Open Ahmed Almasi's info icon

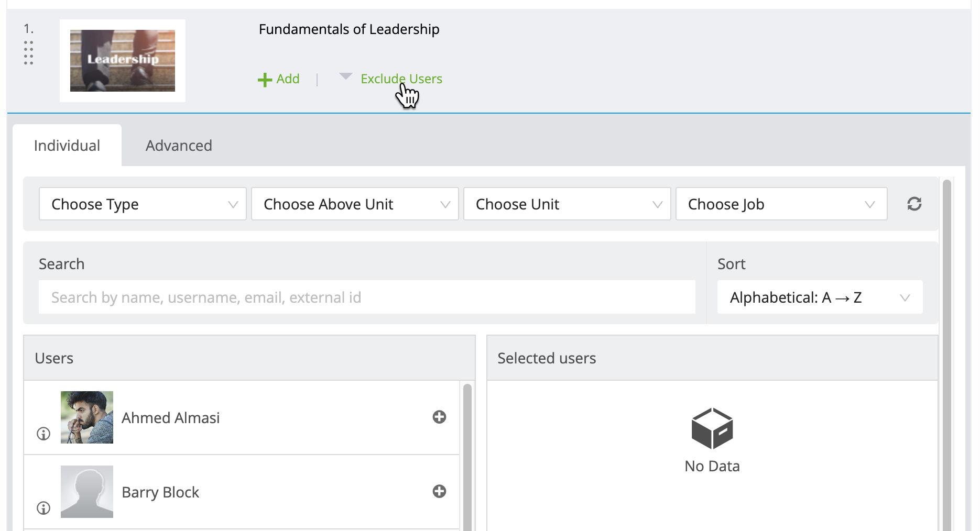point(43,434)
